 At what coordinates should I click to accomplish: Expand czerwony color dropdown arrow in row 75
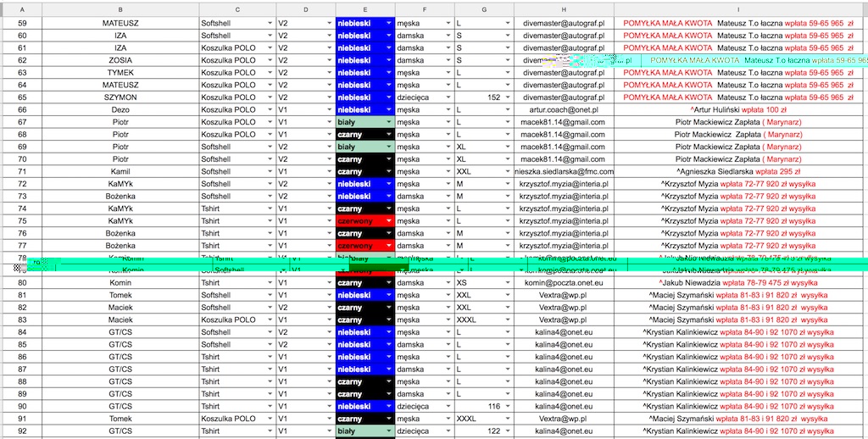point(389,221)
